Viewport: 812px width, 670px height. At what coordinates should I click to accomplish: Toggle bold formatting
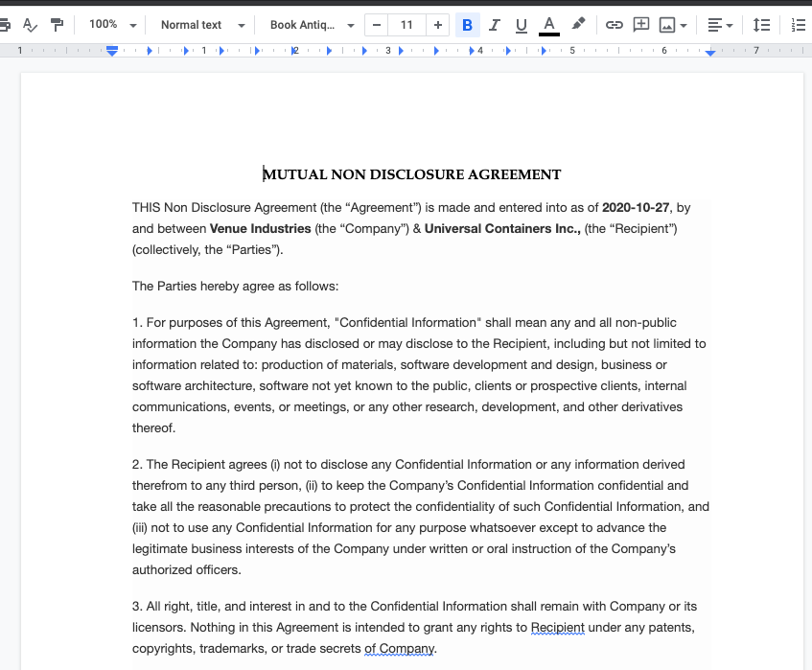tap(467, 25)
